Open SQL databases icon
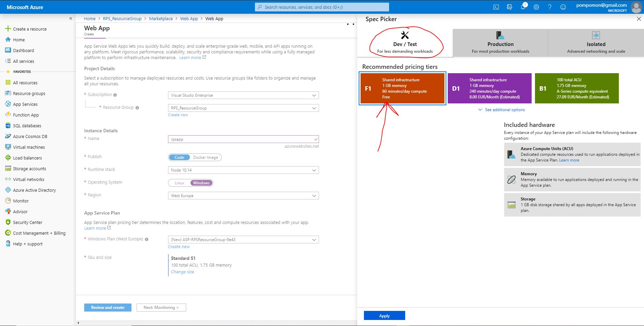The width and height of the screenshot is (644, 326). coord(8,126)
